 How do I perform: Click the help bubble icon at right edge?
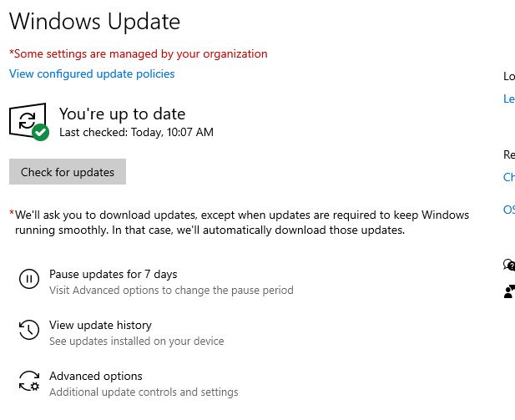[509, 265]
